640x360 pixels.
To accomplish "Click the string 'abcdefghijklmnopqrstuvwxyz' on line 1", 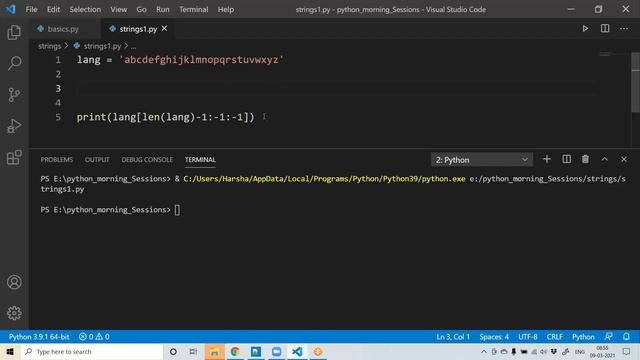I will [x=201, y=60].
